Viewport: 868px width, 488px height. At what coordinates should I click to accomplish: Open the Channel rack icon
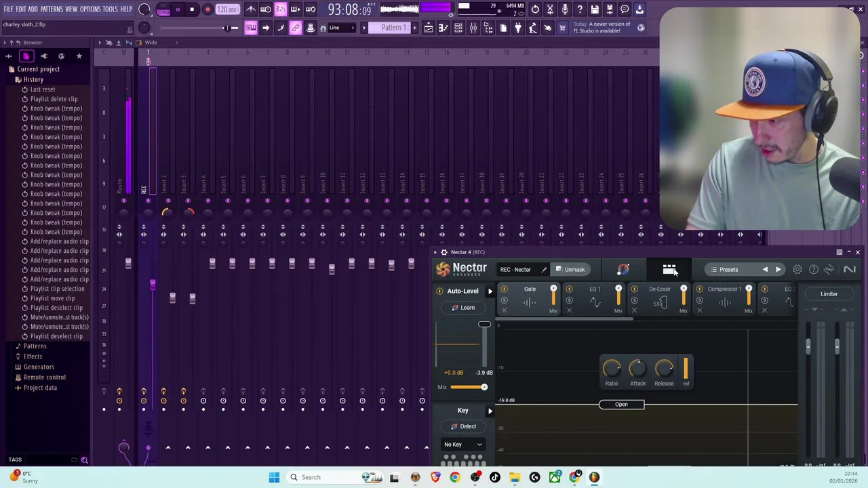(x=458, y=28)
